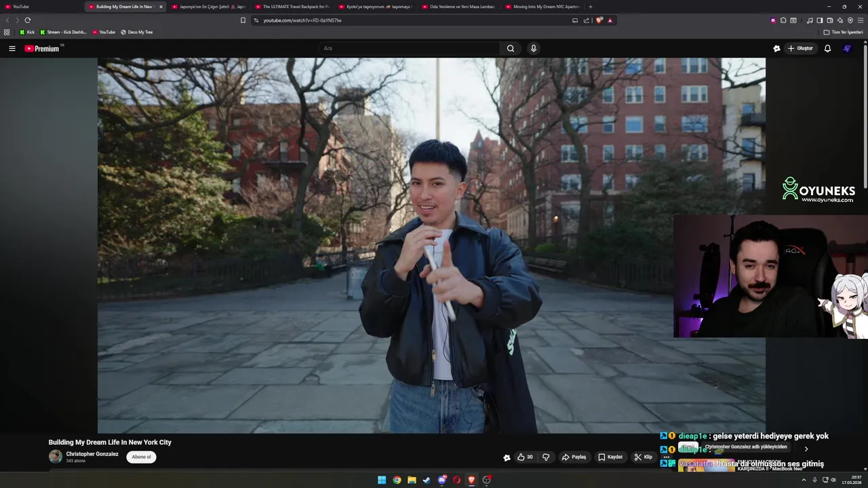The height and width of the screenshot is (488, 868).
Task: Show hidden system tray icons
Action: click(x=805, y=480)
